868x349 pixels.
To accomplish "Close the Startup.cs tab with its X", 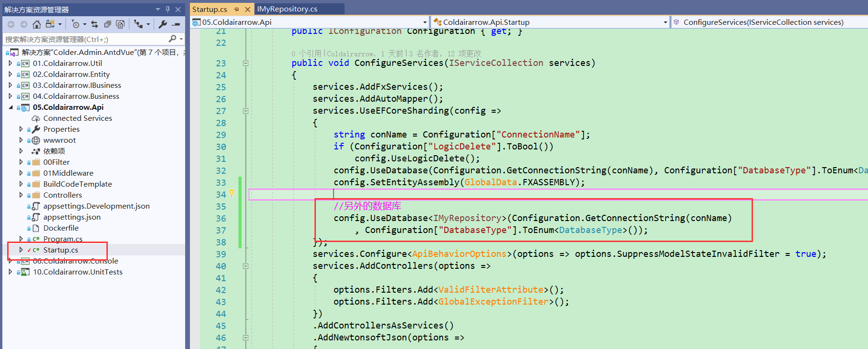I will (x=247, y=9).
